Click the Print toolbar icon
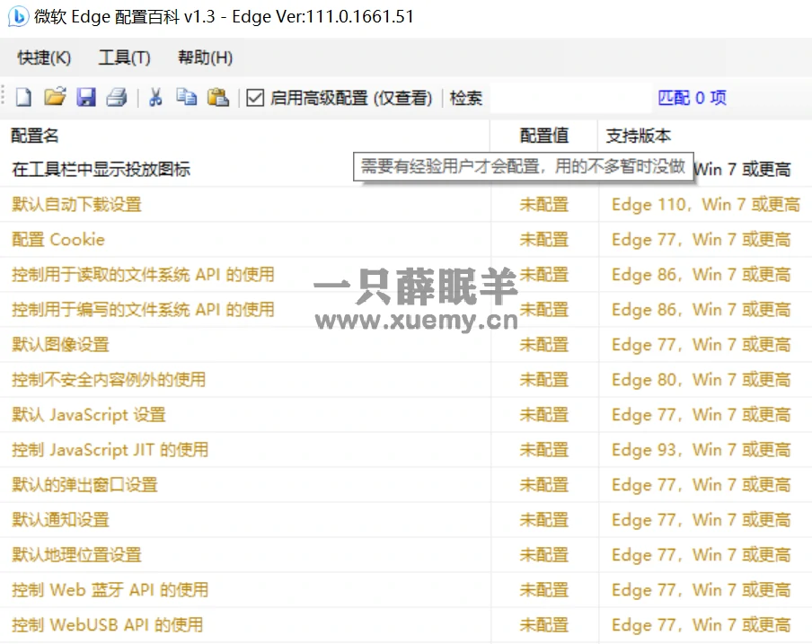 pos(117,97)
